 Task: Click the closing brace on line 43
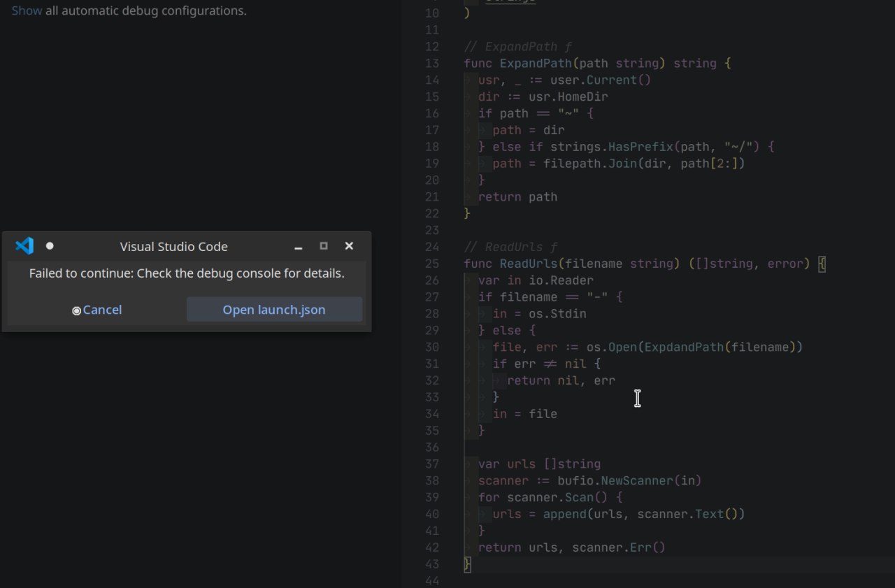(468, 564)
